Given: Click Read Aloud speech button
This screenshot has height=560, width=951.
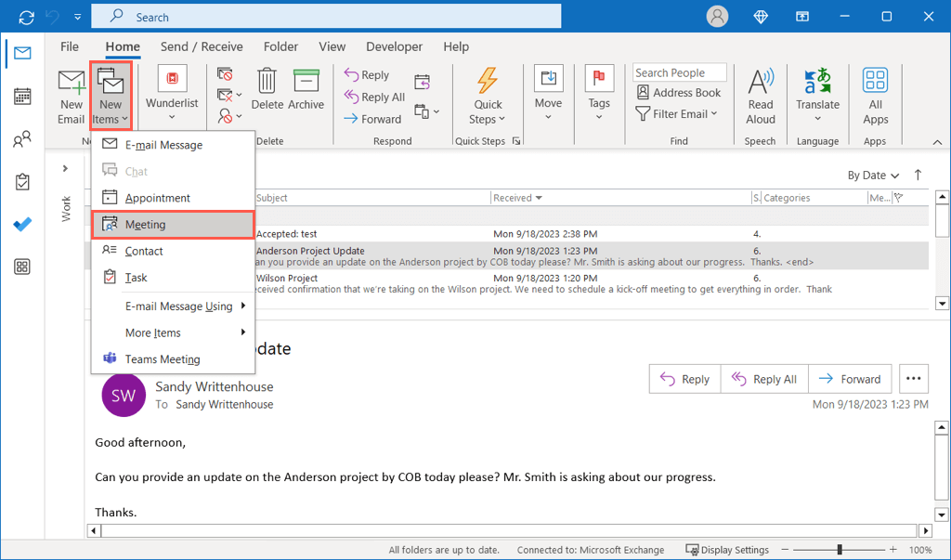Looking at the screenshot, I should tap(761, 96).
